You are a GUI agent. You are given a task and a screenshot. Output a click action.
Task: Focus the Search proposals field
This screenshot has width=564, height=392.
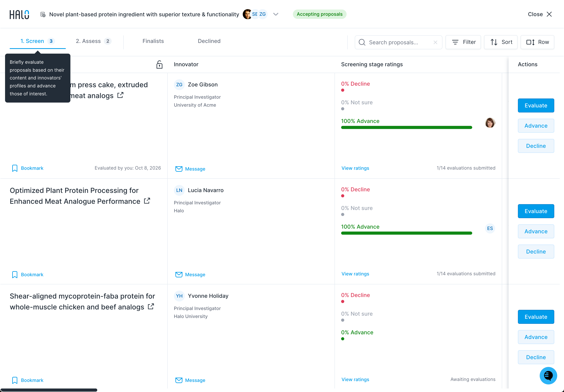click(x=398, y=42)
